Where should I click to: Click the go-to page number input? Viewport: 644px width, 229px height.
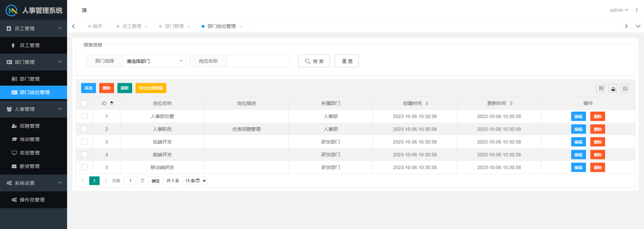(x=130, y=181)
